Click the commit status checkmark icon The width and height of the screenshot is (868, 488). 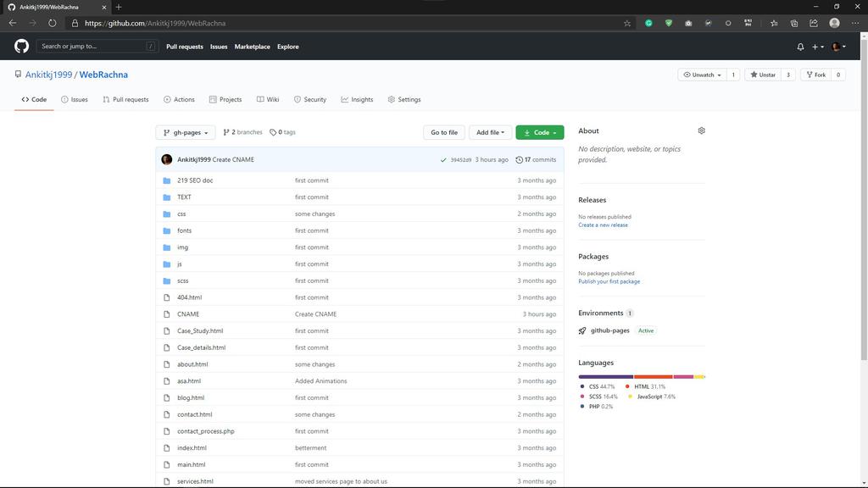click(x=442, y=160)
